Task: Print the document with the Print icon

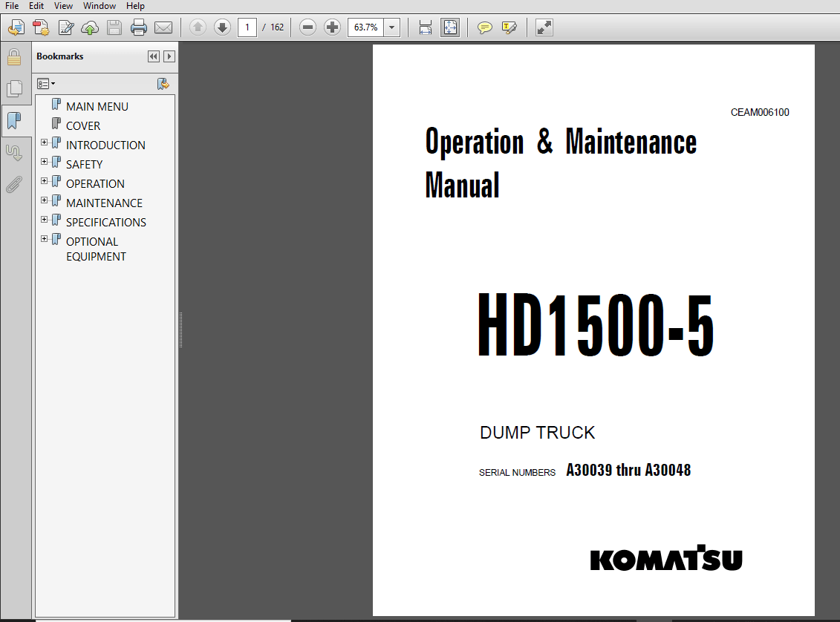Action: click(138, 27)
